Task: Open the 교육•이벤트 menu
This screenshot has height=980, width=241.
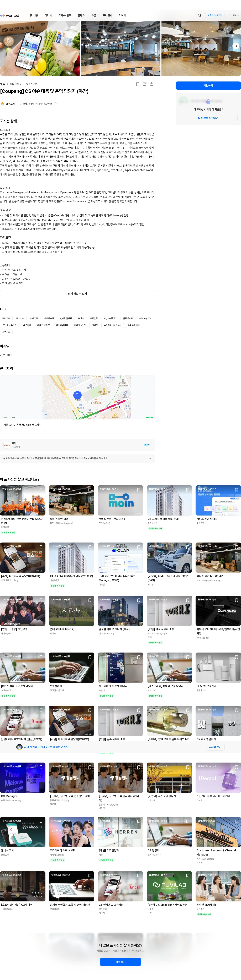Action: click(64, 16)
